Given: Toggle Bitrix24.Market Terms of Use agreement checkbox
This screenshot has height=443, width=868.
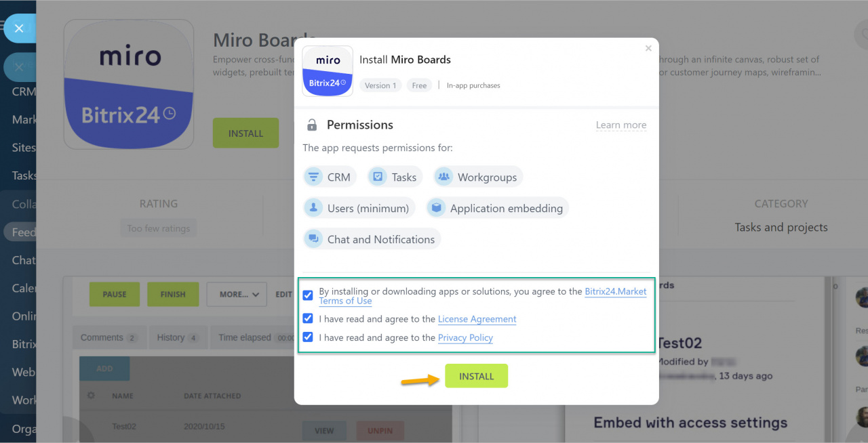Looking at the screenshot, I should pyautogui.click(x=308, y=295).
